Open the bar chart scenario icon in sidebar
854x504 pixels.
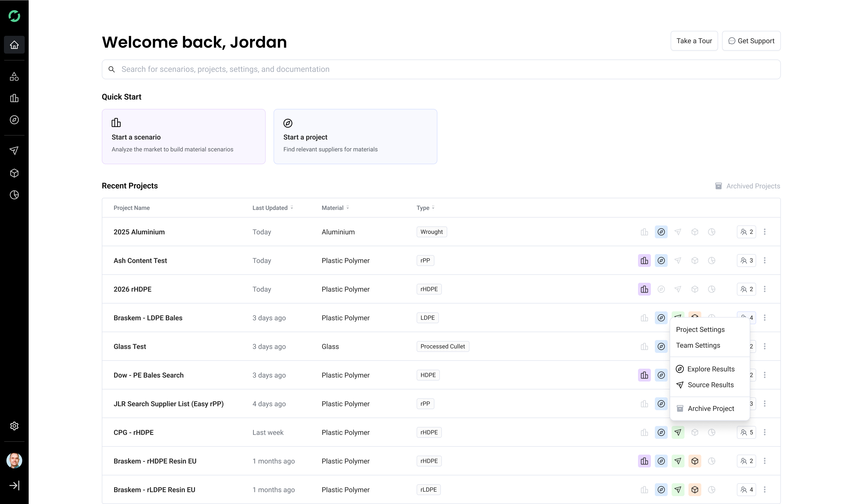[x=14, y=99]
